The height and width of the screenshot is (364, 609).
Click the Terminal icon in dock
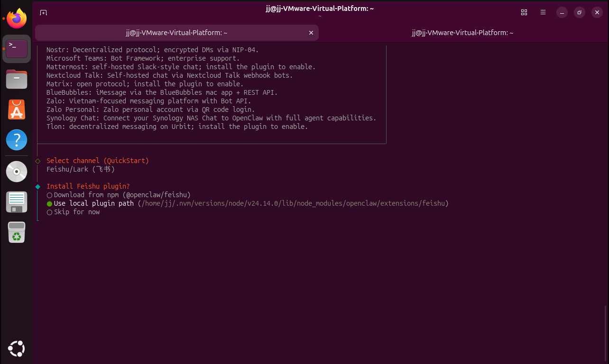point(17,48)
